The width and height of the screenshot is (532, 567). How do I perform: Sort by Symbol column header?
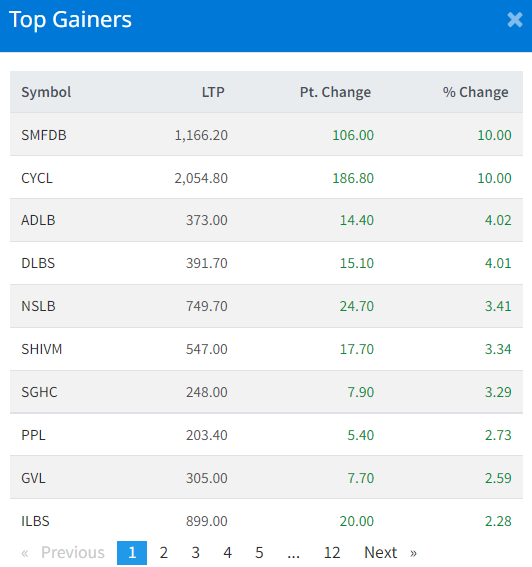point(46,92)
